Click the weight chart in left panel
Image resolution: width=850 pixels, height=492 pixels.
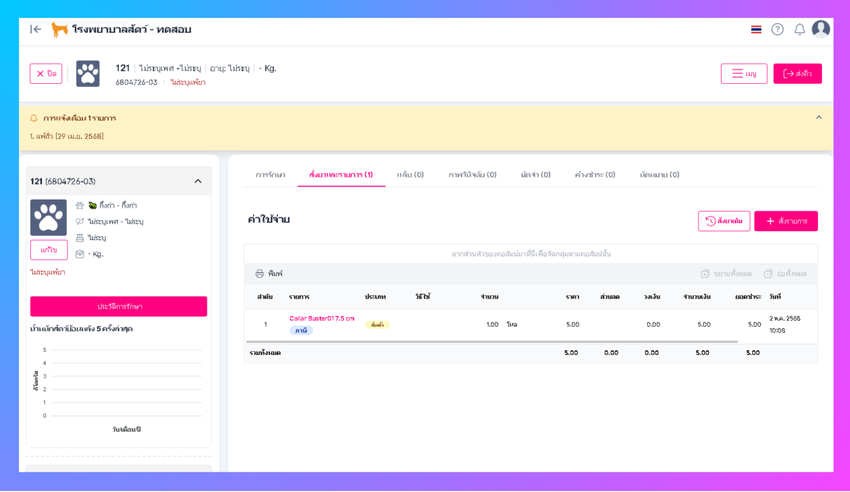[119, 387]
